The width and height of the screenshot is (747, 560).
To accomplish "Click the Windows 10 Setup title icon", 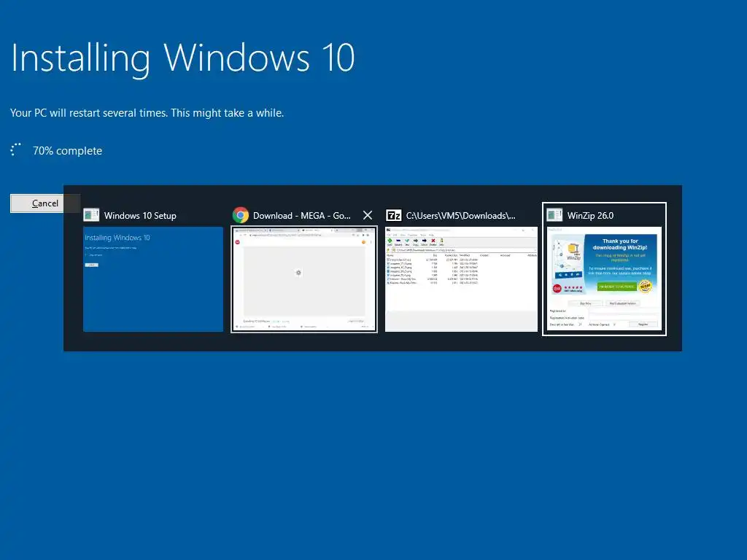I will click(91, 215).
